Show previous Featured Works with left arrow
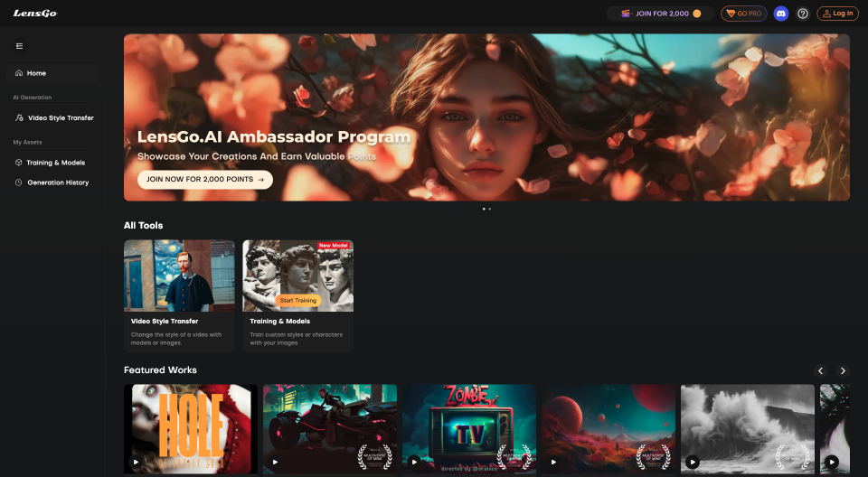 pyautogui.click(x=821, y=370)
